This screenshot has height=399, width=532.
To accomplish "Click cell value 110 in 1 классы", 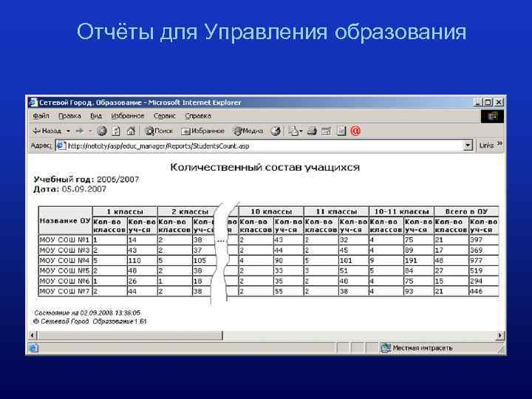I will 134,261.
